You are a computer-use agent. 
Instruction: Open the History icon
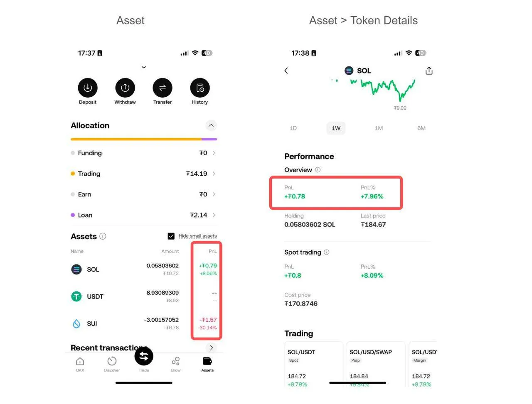point(200,88)
